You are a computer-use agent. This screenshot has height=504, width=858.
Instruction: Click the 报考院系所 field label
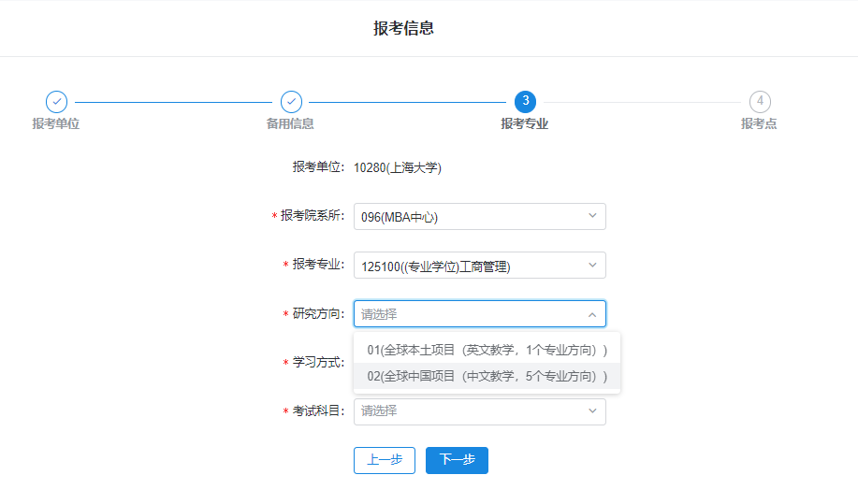point(313,216)
